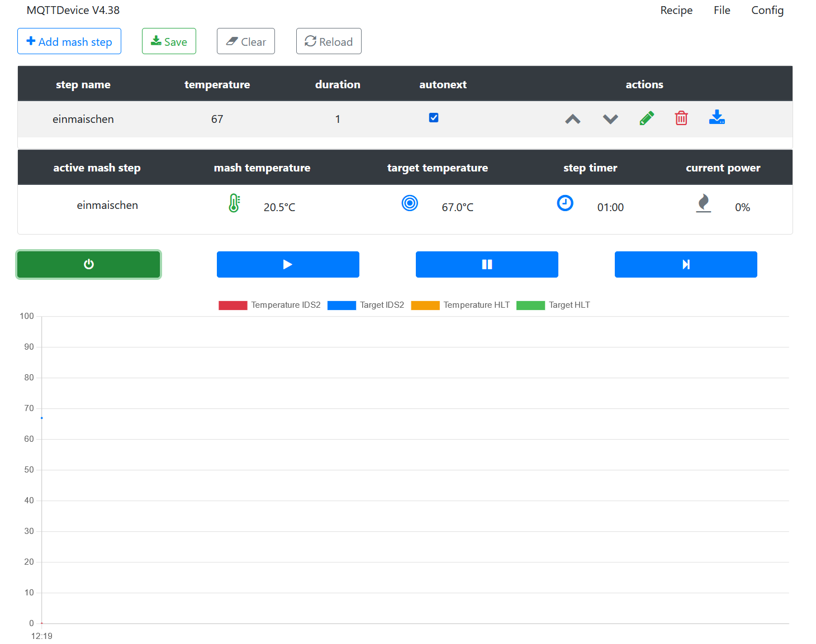
Task: Click the blue download icon in actions
Action: (x=717, y=117)
